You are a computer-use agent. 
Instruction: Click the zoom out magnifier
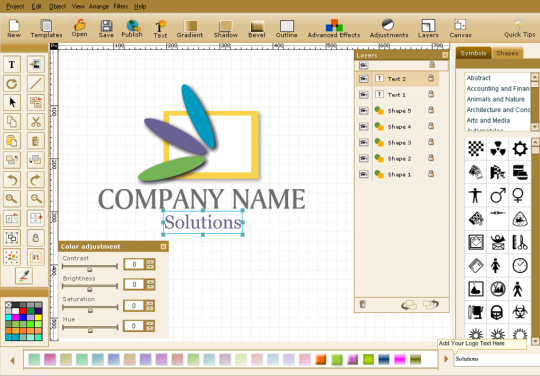tap(36, 199)
